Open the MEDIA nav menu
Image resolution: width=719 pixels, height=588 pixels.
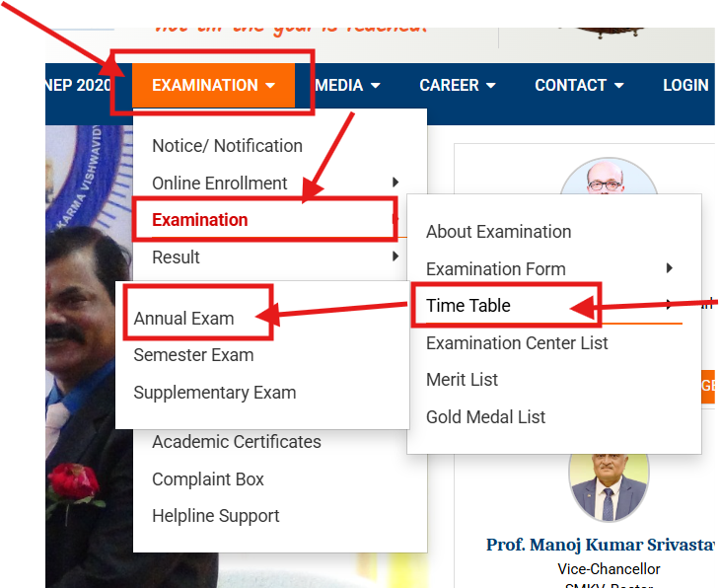[347, 85]
